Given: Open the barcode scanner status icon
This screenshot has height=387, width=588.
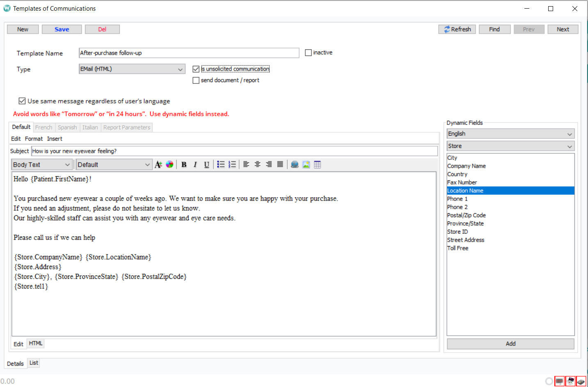Looking at the screenshot, I should [x=559, y=381].
